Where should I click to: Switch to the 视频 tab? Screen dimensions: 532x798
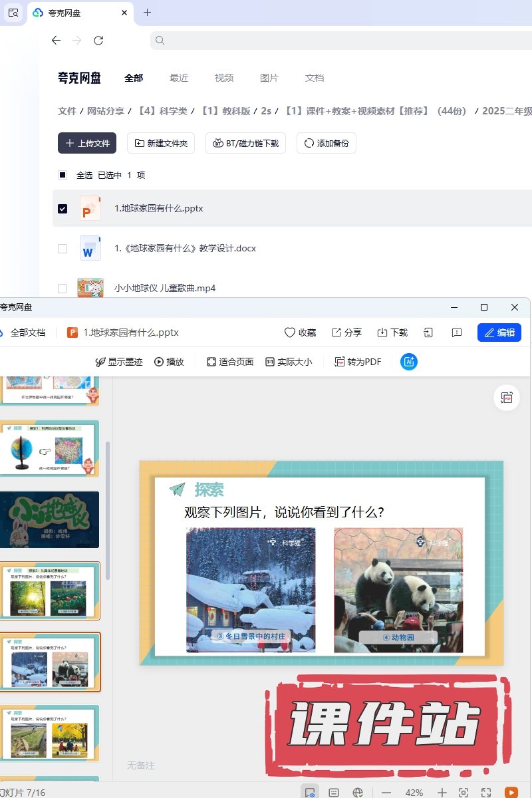pyautogui.click(x=224, y=78)
